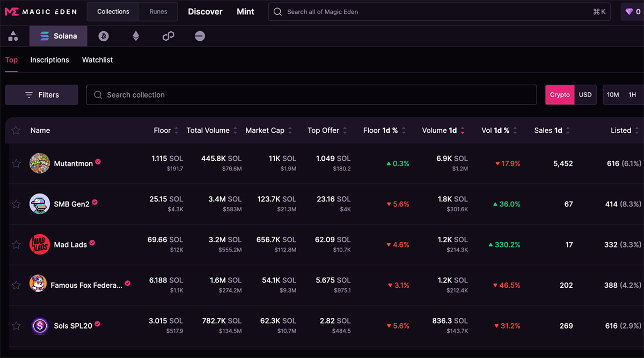Click Famous Fox Federation's verified badge

point(128,284)
